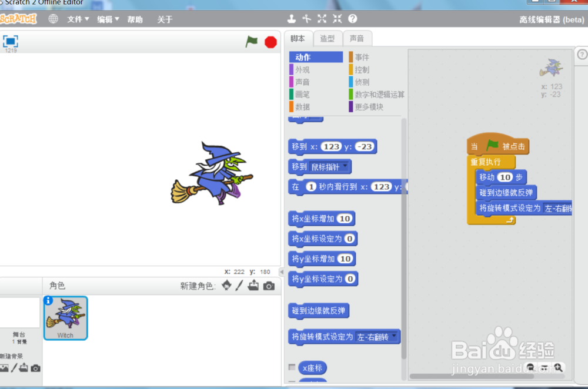Open the tips help panel
Screen dimensions: 588x389
[x=582, y=55]
